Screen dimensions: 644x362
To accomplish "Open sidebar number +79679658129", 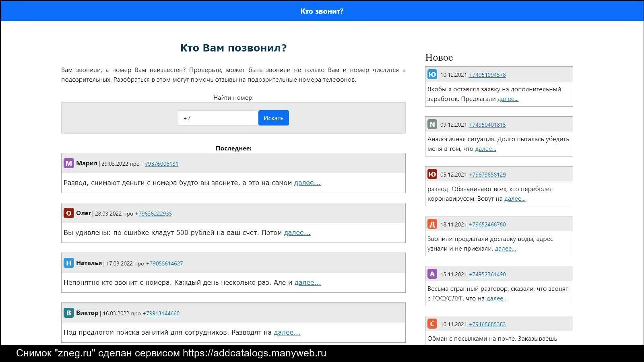I will coord(487,175).
